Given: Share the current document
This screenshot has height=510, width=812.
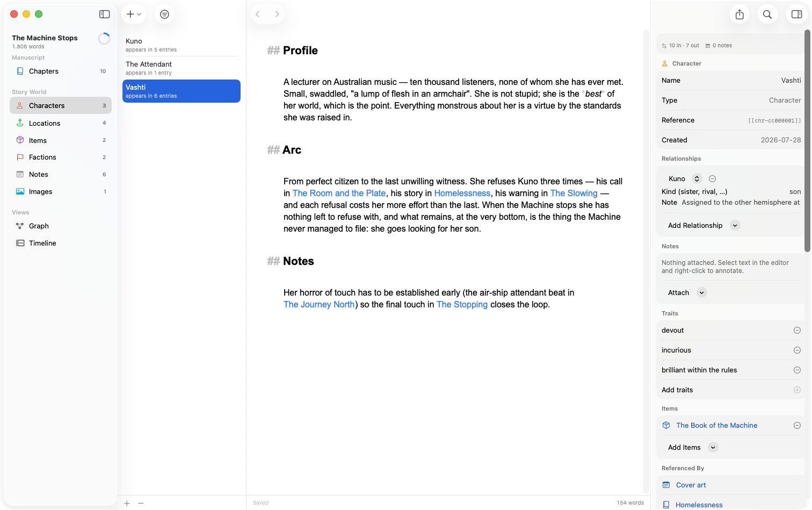Looking at the screenshot, I should [740, 15].
